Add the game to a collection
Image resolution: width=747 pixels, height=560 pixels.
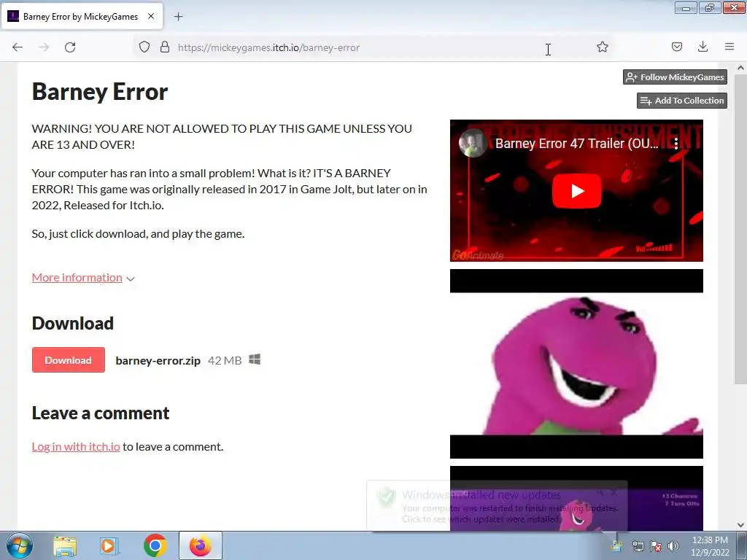click(x=682, y=101)
